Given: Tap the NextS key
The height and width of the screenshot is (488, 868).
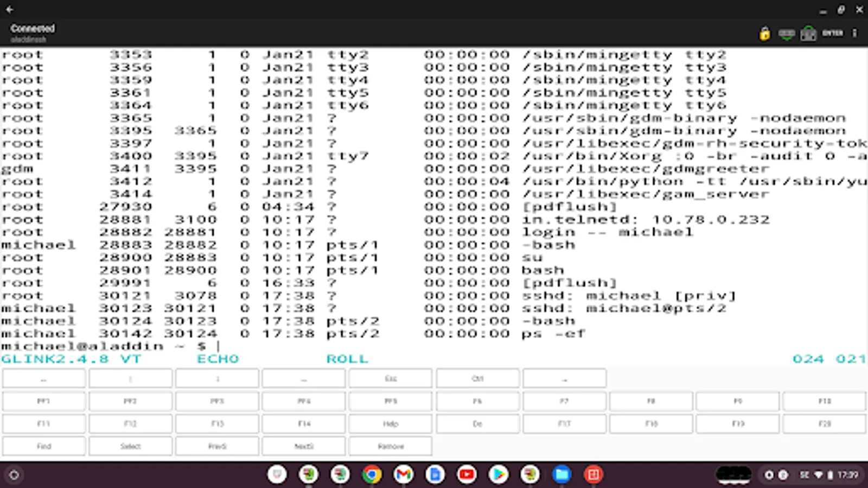Looking at the screenshot, I should click(x=304, y=446).
